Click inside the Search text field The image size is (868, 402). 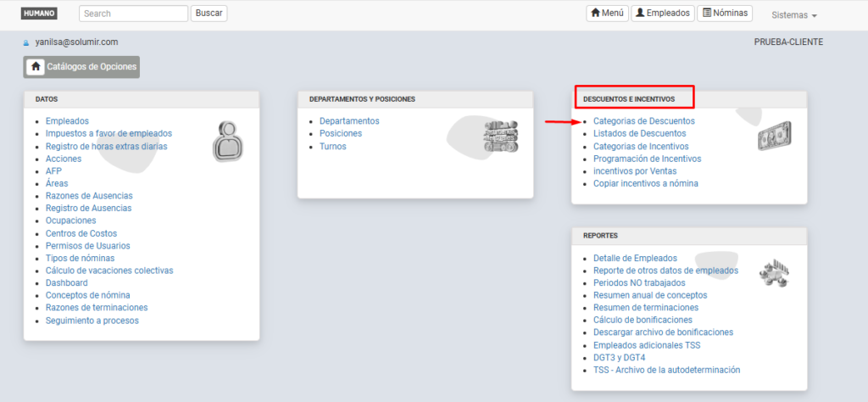133,14
